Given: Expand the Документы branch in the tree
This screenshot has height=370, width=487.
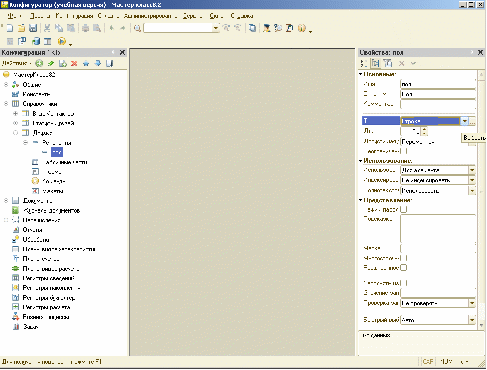Looking at the screenshot, I should [x=6, y=201].
